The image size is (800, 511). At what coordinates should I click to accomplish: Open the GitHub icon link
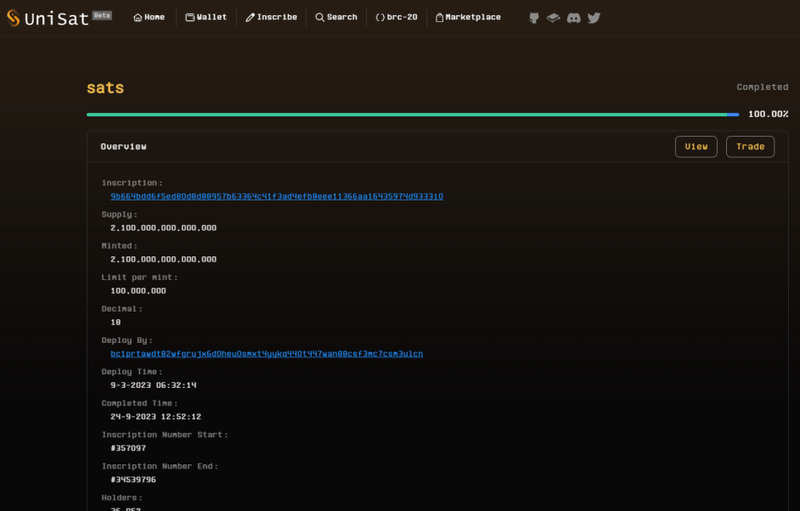[x=534, y=18]
